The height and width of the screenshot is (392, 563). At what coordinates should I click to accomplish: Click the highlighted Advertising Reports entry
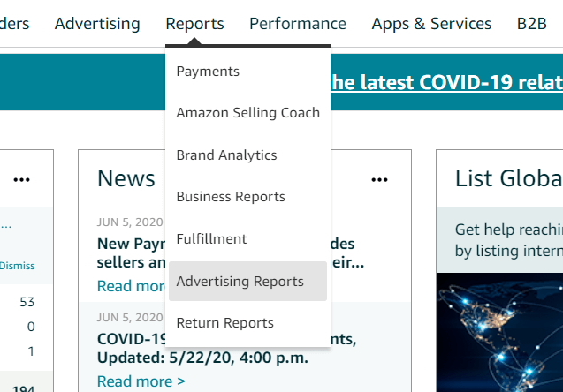(x=247, y=281)
